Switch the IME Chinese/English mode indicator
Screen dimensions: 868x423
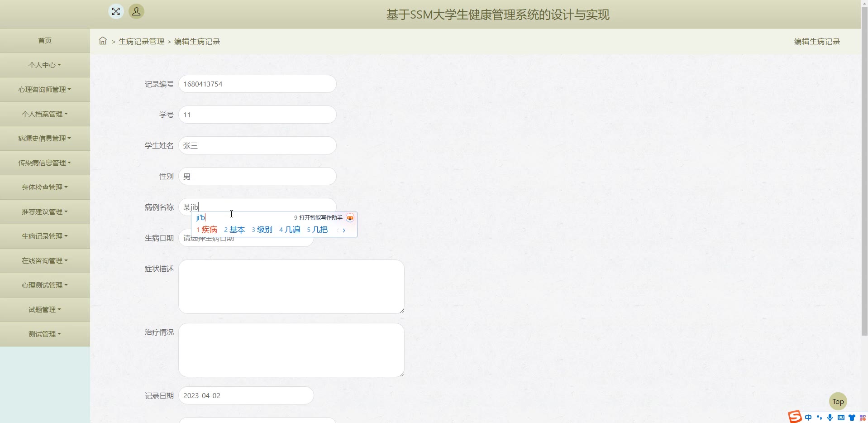808,418
